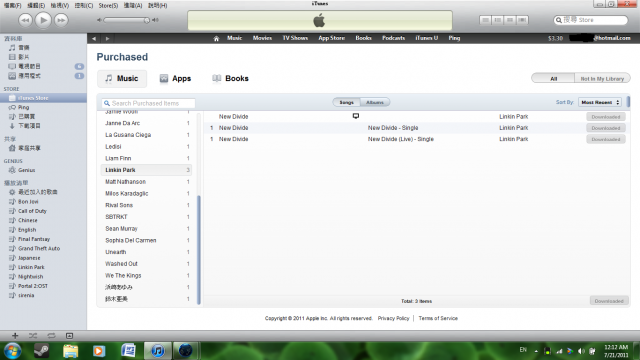640x360 pixels.
Task: Open iTunes taskbar icon
Action: (x=158, y=351)
